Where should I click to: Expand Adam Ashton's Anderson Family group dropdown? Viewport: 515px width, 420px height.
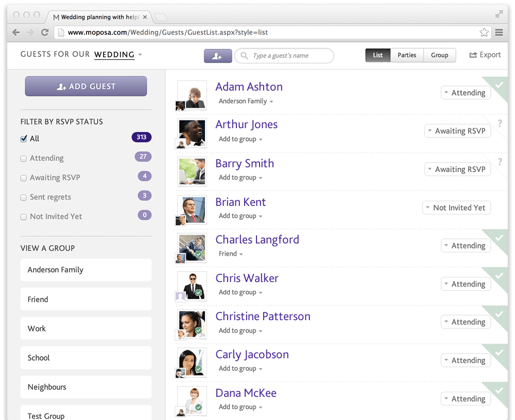tap(246, 101)
